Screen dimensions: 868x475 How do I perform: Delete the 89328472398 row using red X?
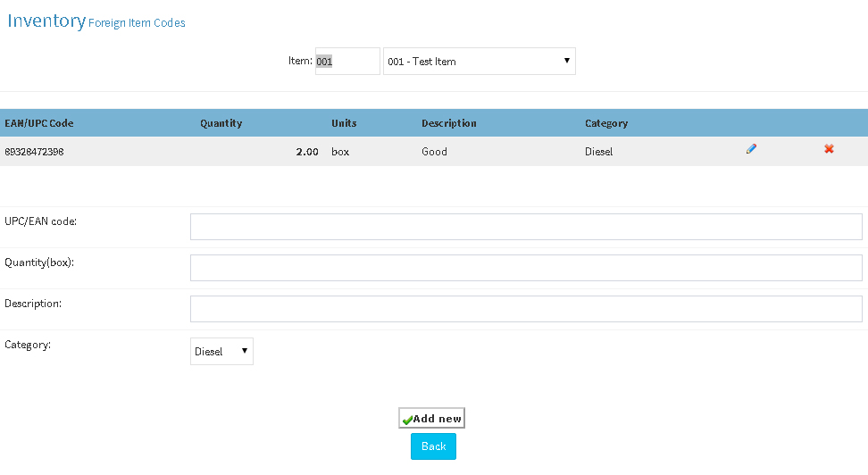pos(829,149)
